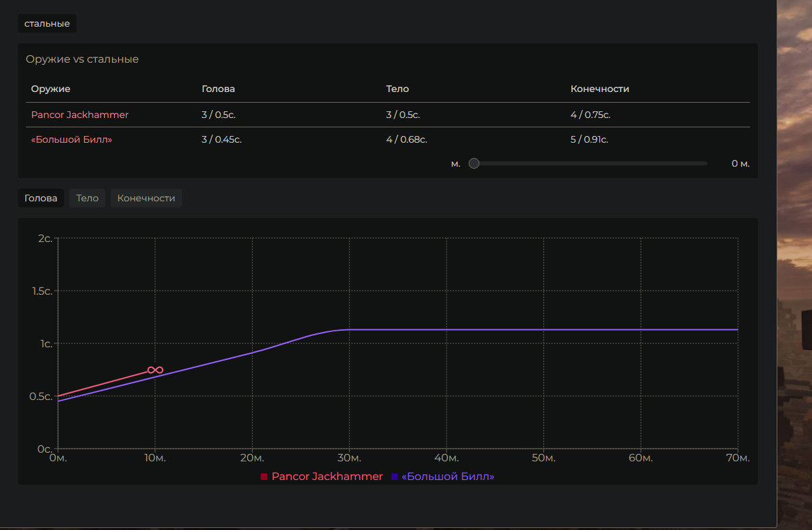
Task: Select the Голова chart tab
Action: click(x=41, y=198)
